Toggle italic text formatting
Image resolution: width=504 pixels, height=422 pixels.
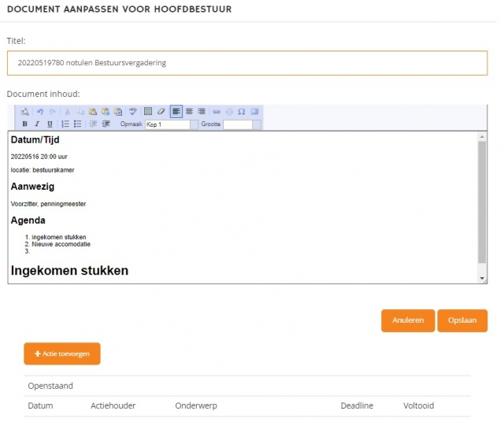click(37, 124)
